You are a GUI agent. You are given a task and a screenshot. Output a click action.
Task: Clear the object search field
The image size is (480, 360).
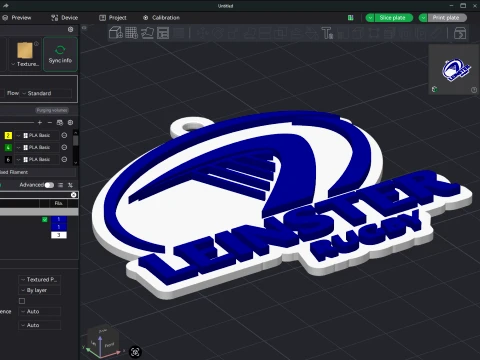tap(74, 195)
